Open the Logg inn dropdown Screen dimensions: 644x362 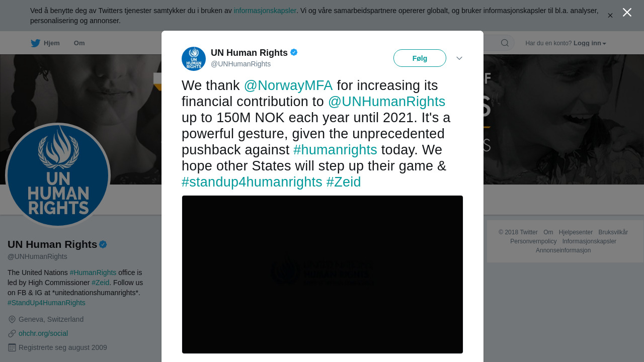click(590, 43)
